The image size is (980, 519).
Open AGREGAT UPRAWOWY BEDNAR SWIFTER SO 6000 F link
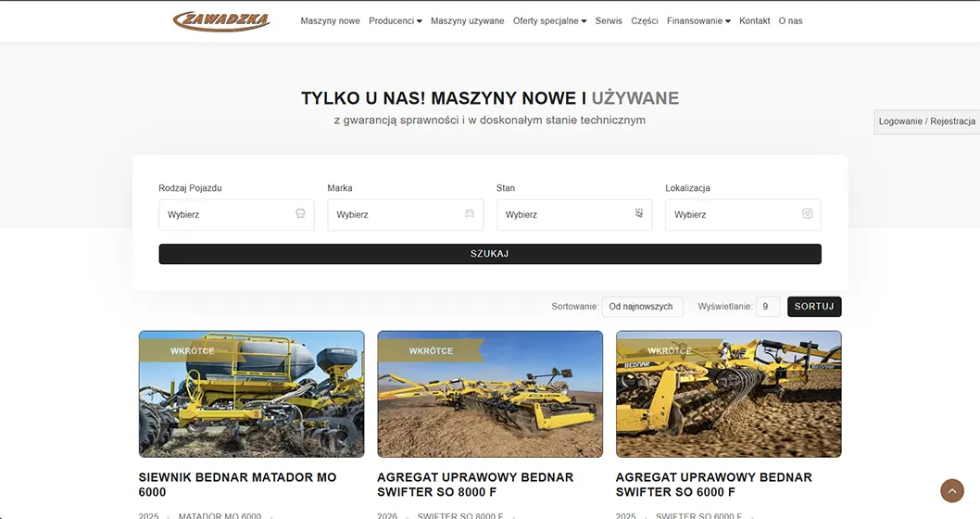click(714, 485)
